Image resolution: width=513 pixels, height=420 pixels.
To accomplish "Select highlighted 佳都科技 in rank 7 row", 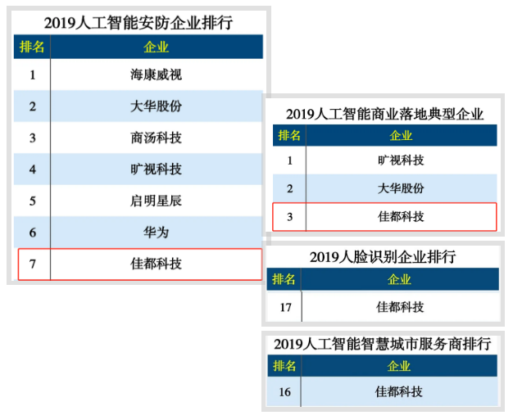I will pyautogui.click(x=156, y=264).
